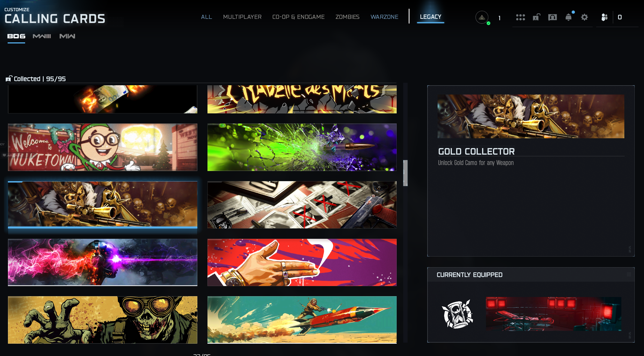Switch to the MWIII game filter tab
The width and height of the screenshot is (644, 356).
coord(42,36)
